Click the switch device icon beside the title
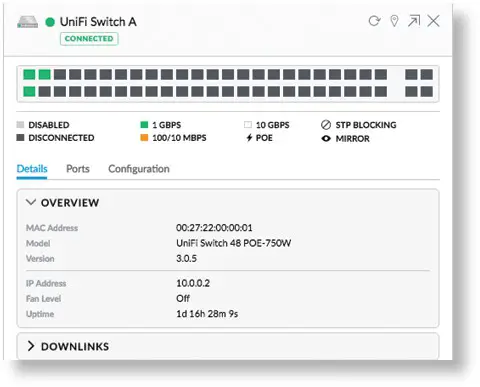The height and width of the screenshot is (387, 480). pyautogui.click(x=27, y=22)
